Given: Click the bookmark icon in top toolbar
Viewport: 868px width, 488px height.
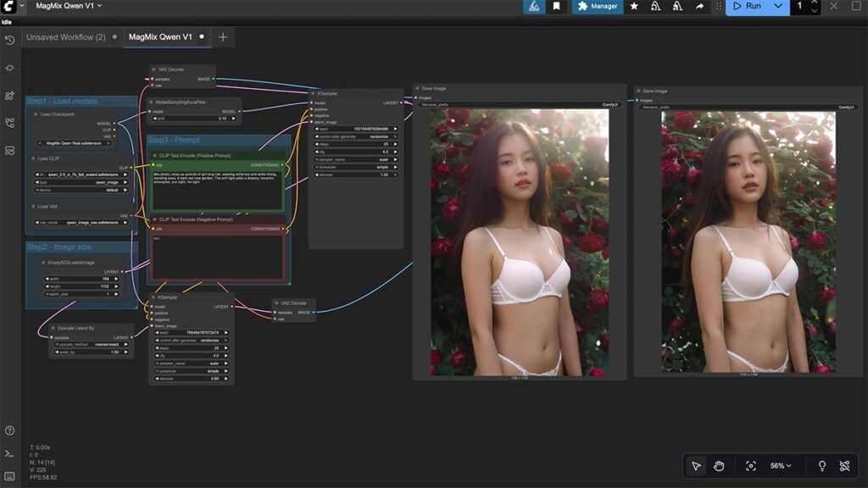Looking at the screenshot, I should [556, 6].
